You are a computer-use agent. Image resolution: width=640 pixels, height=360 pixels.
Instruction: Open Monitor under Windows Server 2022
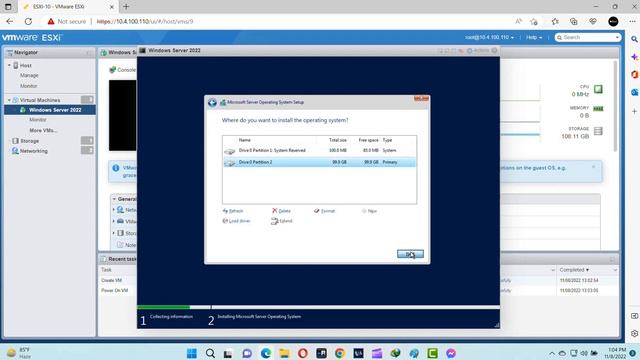(38, 120)
